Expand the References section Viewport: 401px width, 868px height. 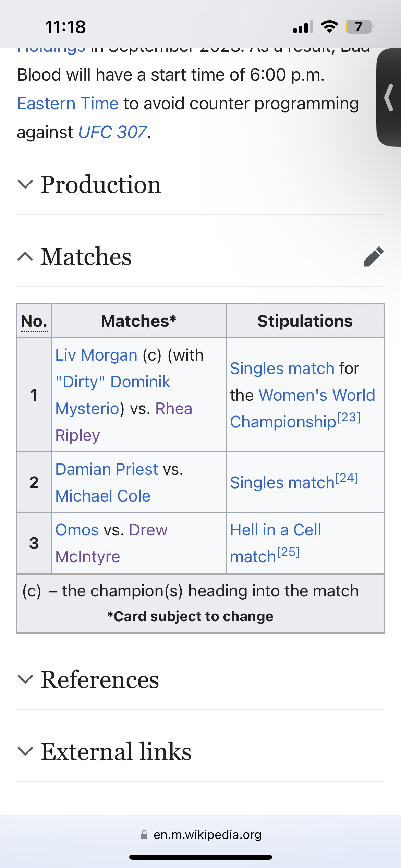100,680
